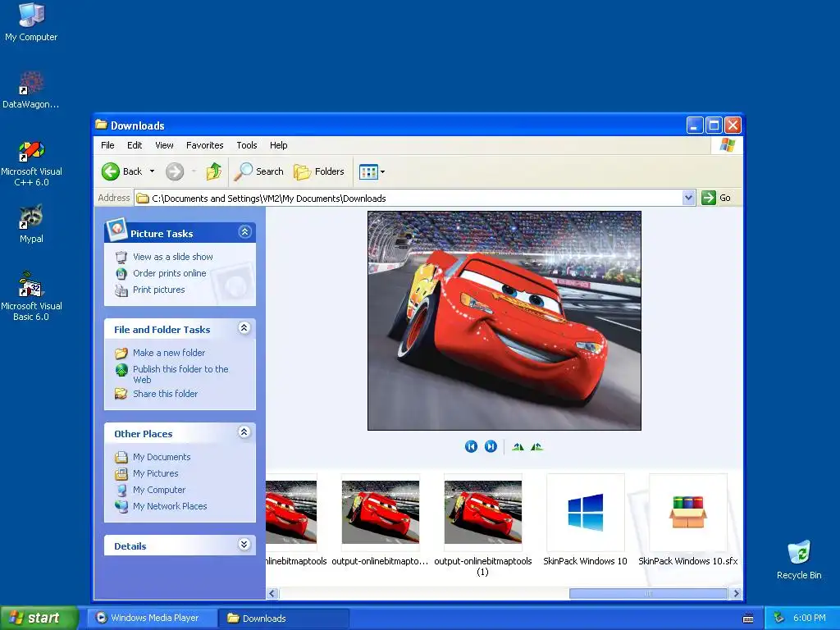Click the keyboard icon in the taskbar
This screenshot has width=840, height=630.
(748, 619)
